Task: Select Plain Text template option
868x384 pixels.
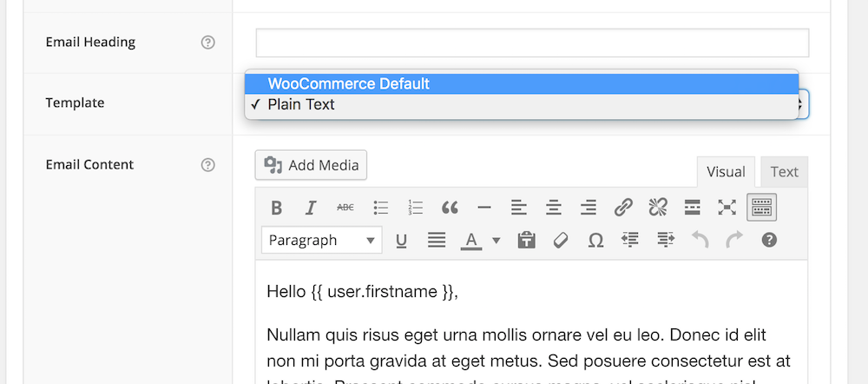Action: click(x=522, y=104)
